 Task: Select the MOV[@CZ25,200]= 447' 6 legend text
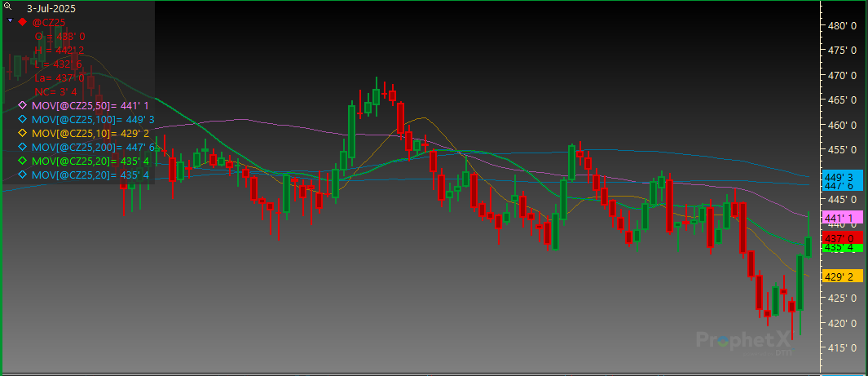click(92, 148)
